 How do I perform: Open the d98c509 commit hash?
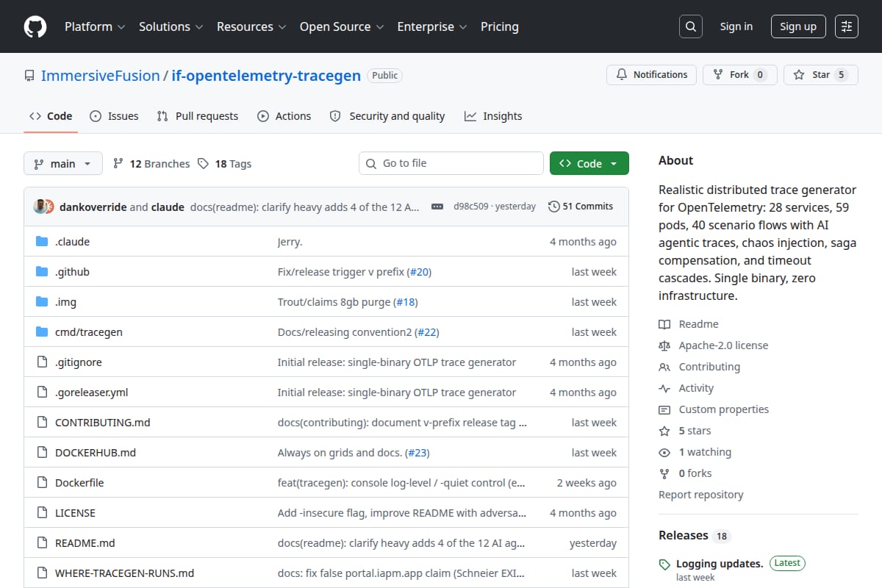point(472,207)
